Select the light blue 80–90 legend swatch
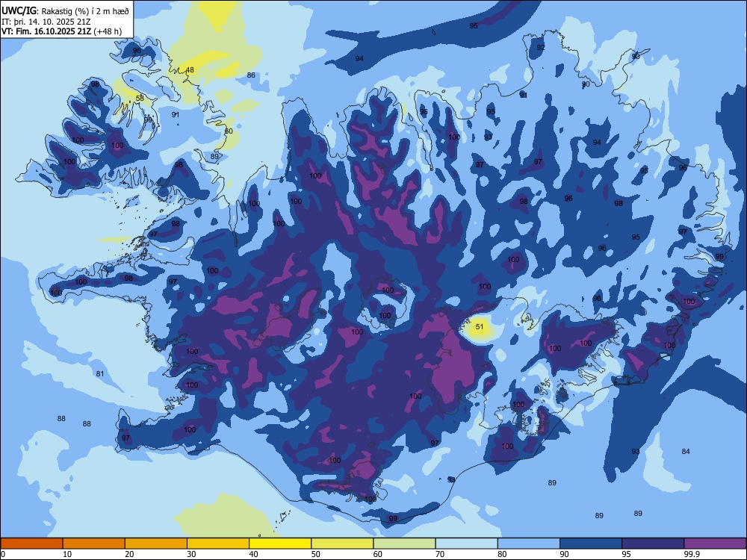The image size is (747, 560). [529, 544]
